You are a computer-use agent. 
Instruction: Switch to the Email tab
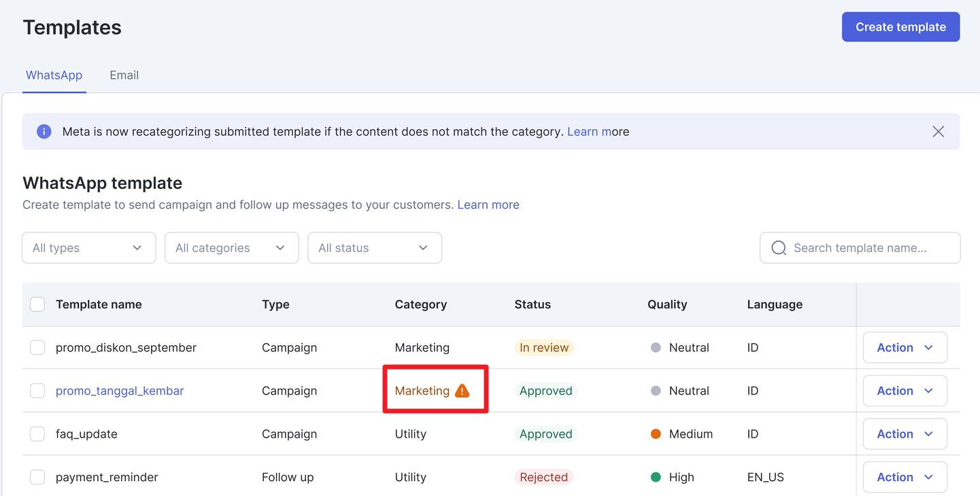[x=124, y=75]
